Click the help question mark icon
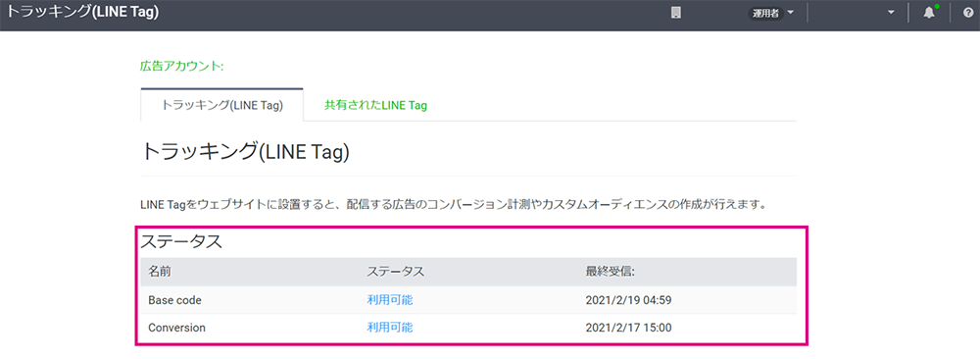The width and height of the screenshot is (980, 359). [967, 13]
